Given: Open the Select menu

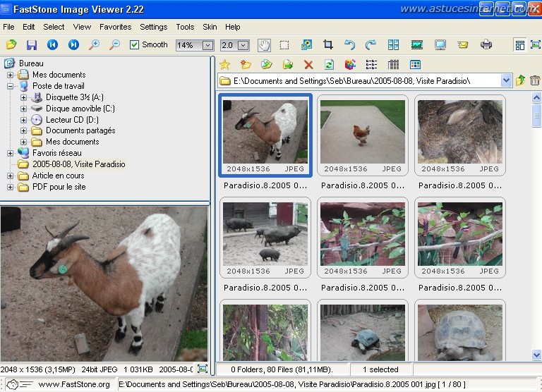Looking at the screenshot, I should pyautogui.click(x=54, y=27).
